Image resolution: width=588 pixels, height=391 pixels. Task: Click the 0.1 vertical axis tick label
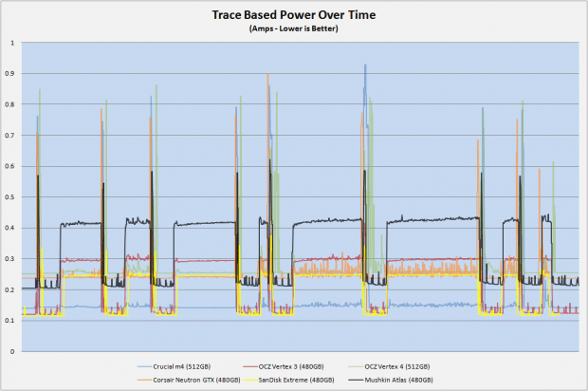coord(10,321)
